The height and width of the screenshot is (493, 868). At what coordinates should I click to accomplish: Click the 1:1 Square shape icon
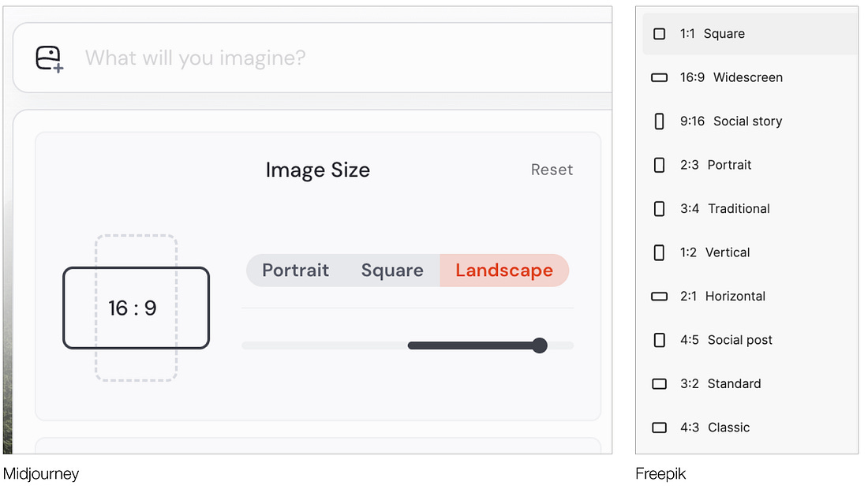[x=660, y=34]
